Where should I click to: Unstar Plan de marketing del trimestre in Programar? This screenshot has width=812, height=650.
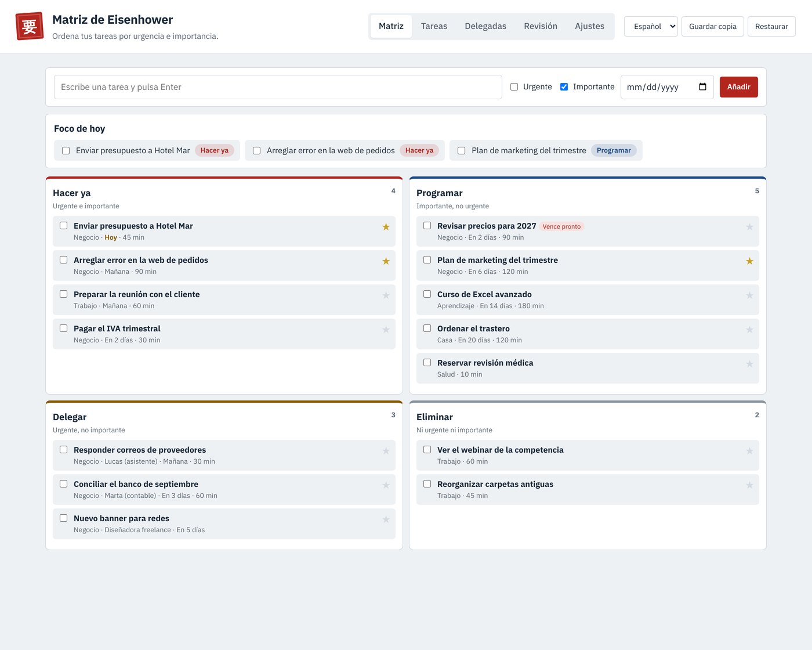tap(749, 261)
